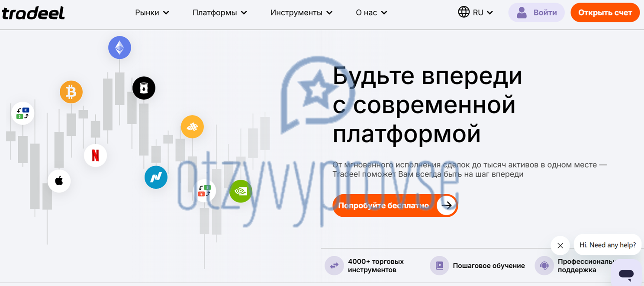644x286 pixels.
Task: Click the Ethereum coin icon
Action: (x=119, y=48)
